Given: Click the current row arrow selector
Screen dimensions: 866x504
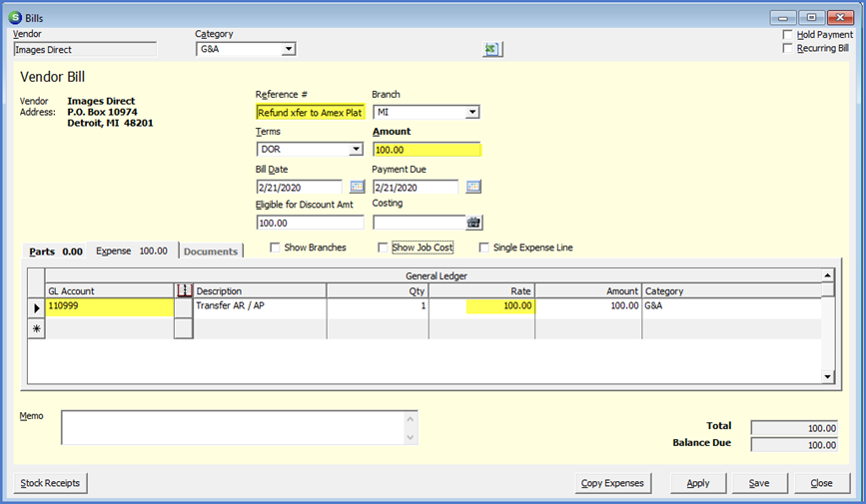Looking at the screenshot, I should point(37,308).
